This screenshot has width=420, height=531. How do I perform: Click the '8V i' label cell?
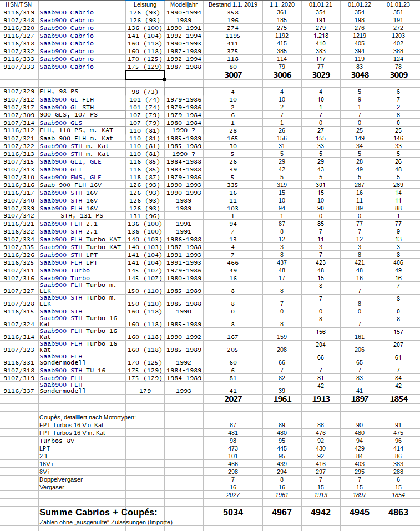(44, 472)
